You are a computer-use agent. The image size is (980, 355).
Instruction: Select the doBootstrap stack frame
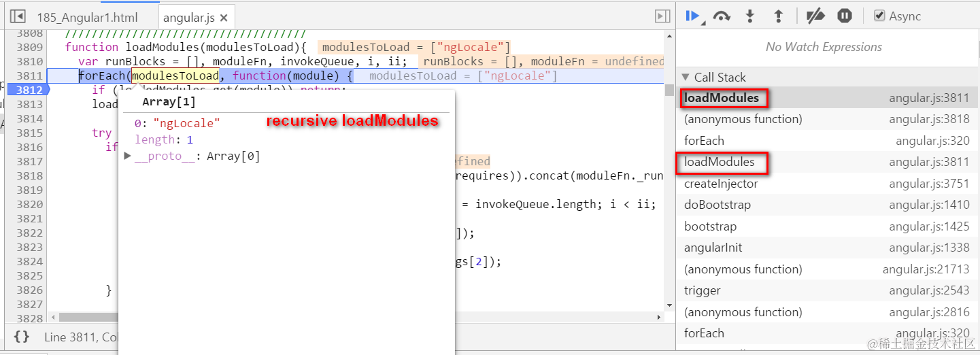click(x=827, y=205)
